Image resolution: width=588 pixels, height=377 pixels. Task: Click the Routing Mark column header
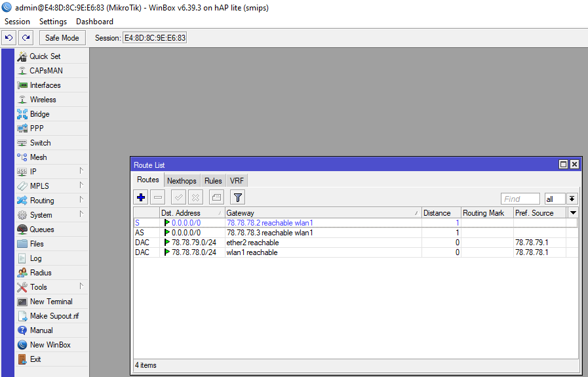[487, 212]
